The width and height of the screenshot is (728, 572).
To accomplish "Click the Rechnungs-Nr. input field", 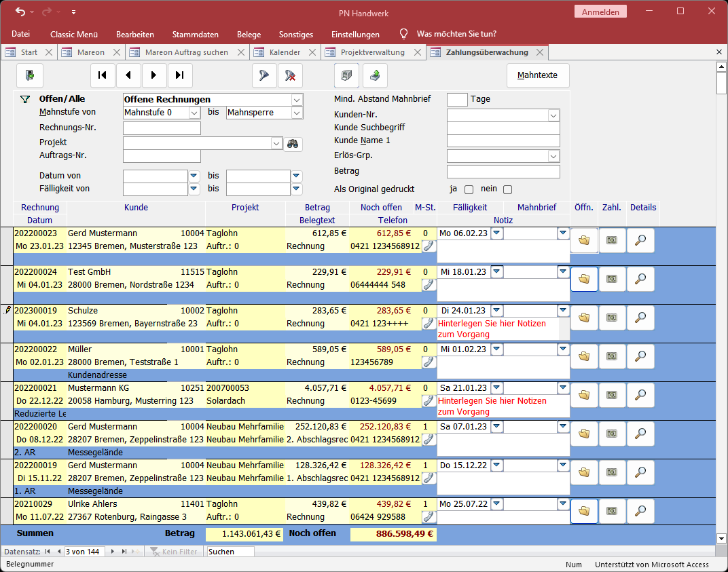I will pos(162,128).
